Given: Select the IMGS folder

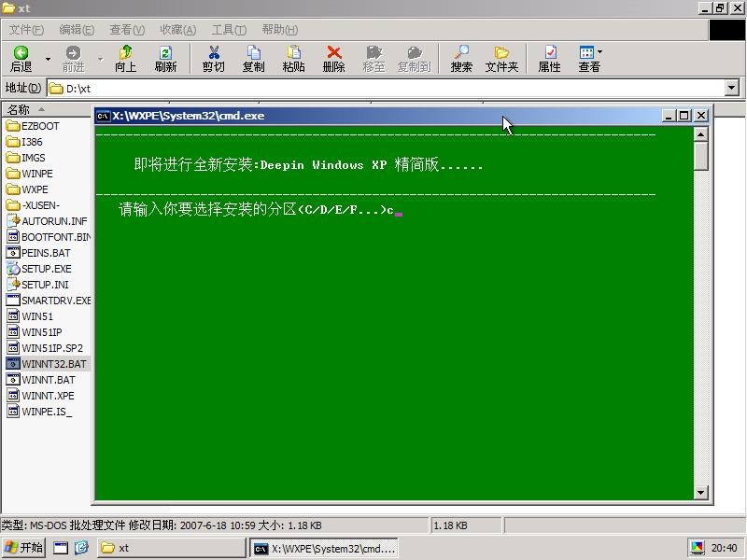Looking at the screenshot, I should (26, 158).
